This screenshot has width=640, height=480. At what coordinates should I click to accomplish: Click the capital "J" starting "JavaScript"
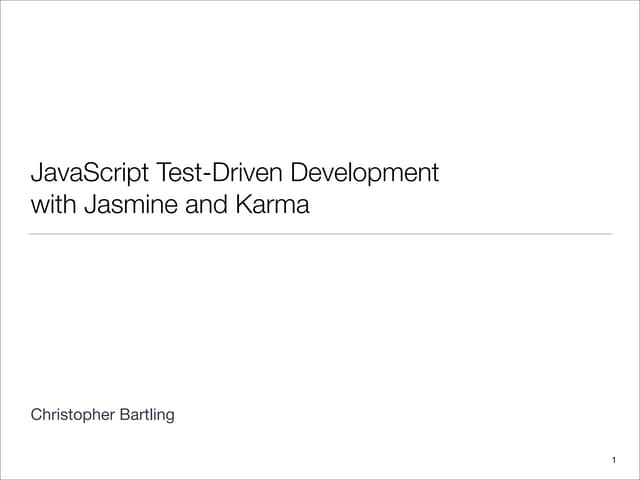[x=37, y=173]
